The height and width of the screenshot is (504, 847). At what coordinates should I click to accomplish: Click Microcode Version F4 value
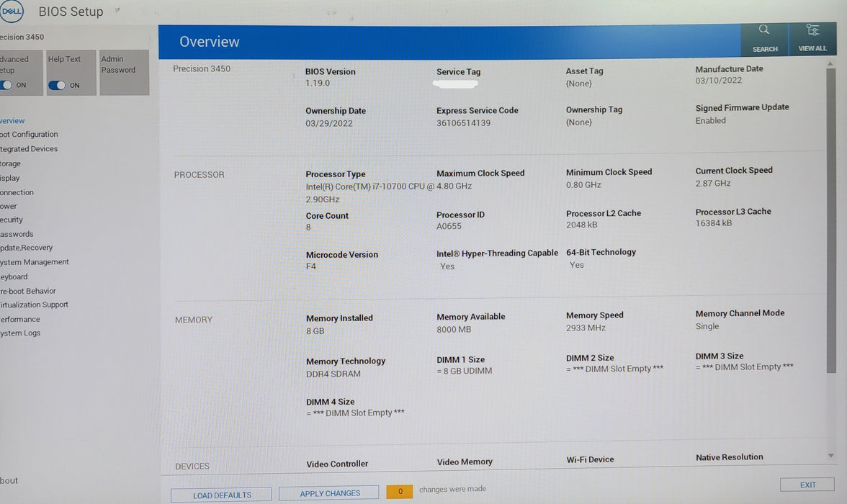311,266
